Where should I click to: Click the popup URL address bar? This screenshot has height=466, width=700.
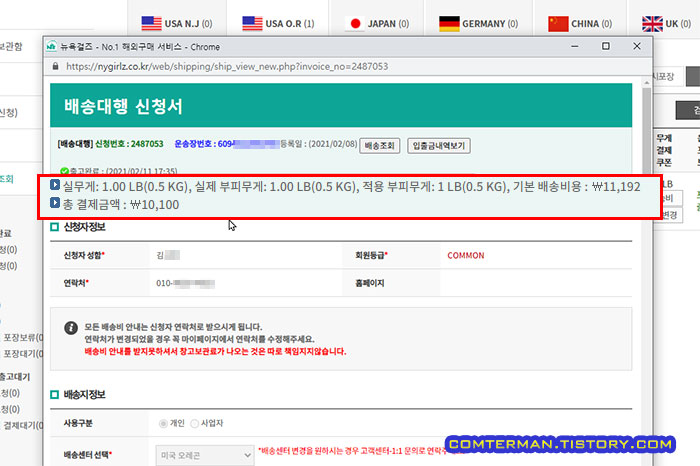pyautogui.click(x=227, y=67)
